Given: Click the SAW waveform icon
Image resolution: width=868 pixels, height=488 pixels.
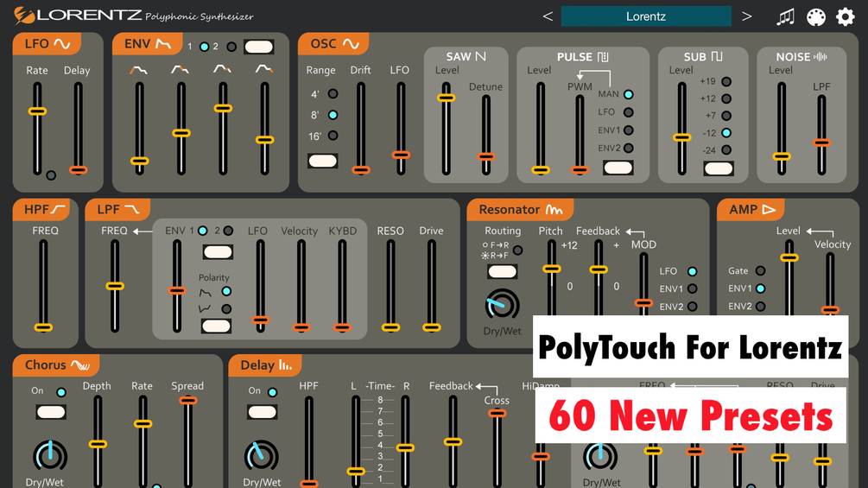Looking at the screenshot, I should click(x=480, y=56).
